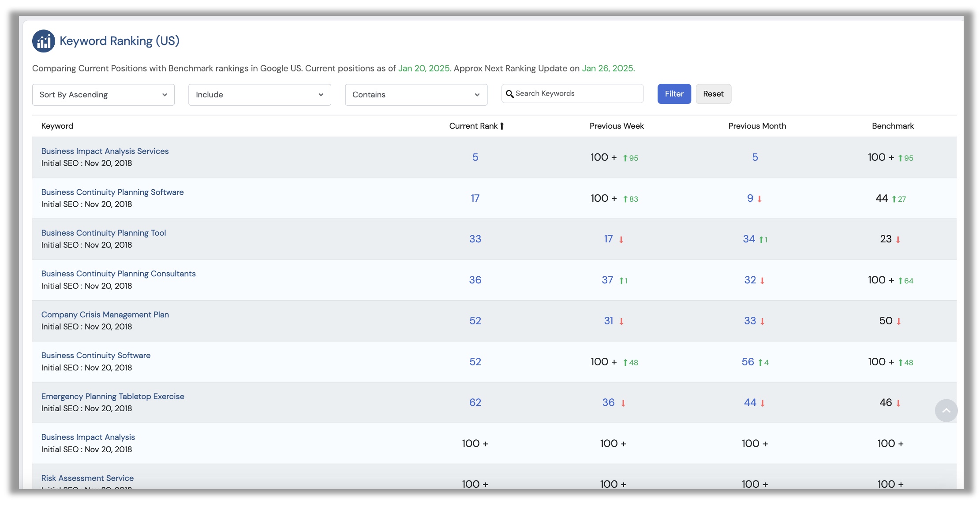Click previous week 100 + for Planning Software
The height and width of the screenshot is (505, 980).
(x=604, y=198)
